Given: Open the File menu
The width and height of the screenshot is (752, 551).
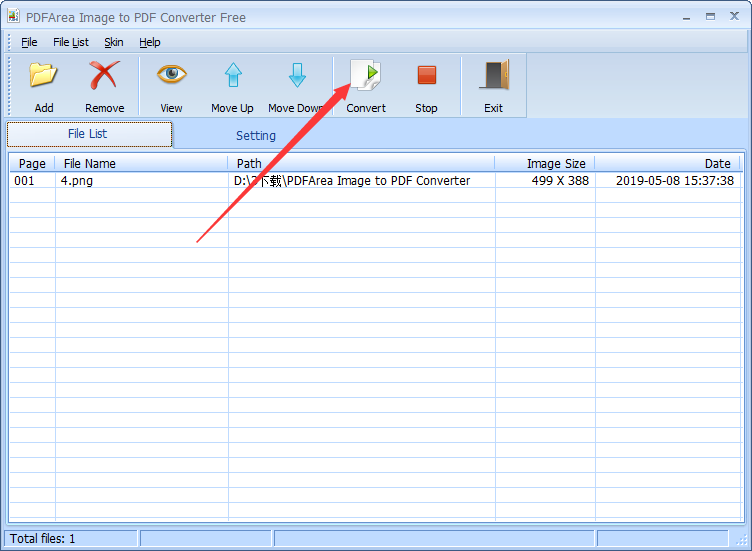Looking at the screenshot, I should pos(29,42).
